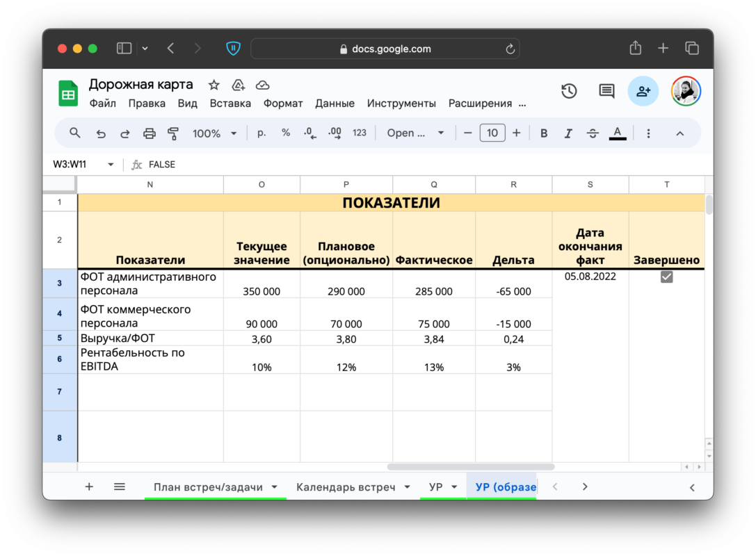This screenshot has width=756, height=556.
Task: Click the Increase decimal places icon
Action: click(335, 132)
